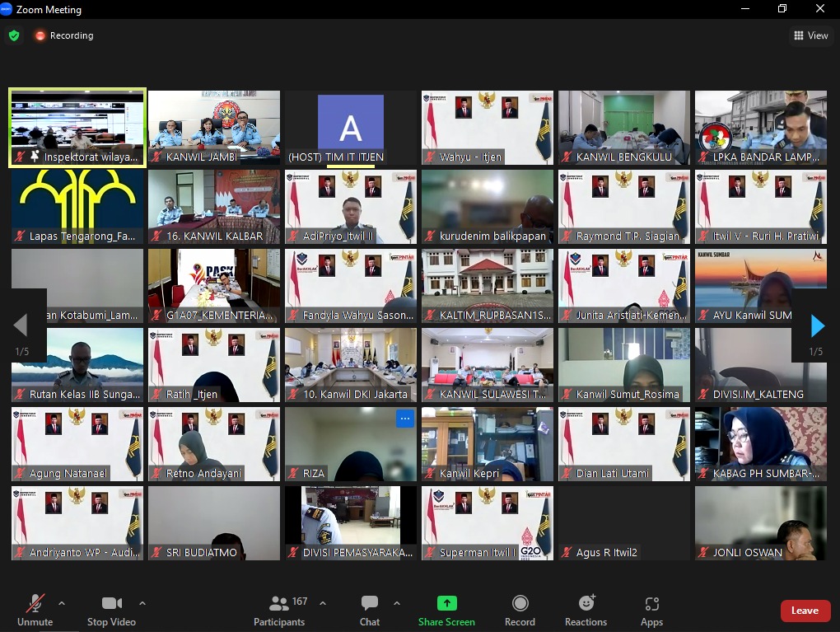Open the Chat panel
840x632 pixels.
pyautogui.click(x=370, y=604)
